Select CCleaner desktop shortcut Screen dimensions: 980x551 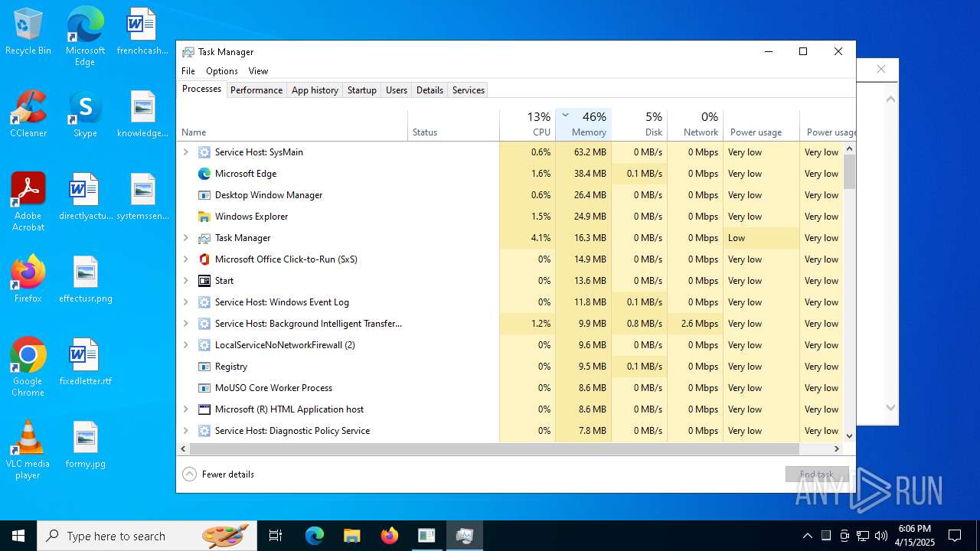(28, 114)
